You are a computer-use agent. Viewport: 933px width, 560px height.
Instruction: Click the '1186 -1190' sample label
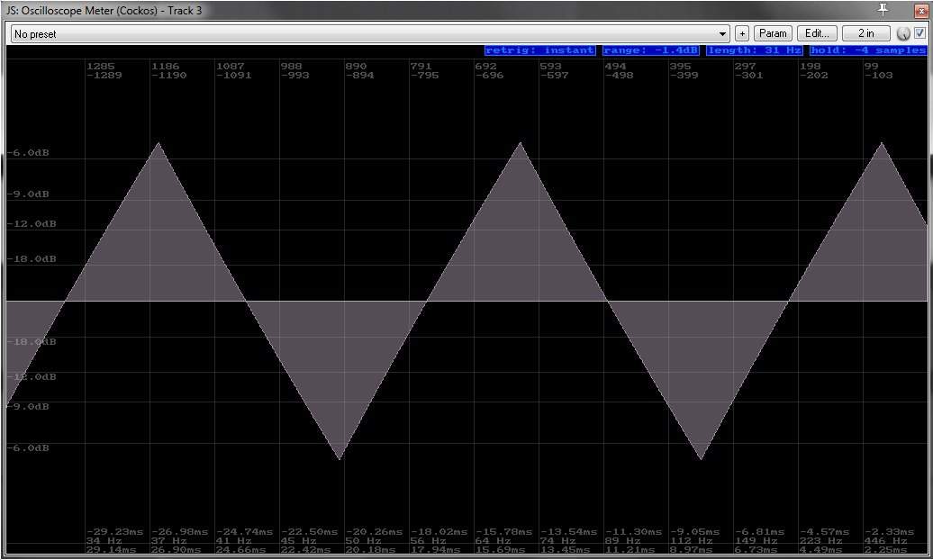[169, 71]
